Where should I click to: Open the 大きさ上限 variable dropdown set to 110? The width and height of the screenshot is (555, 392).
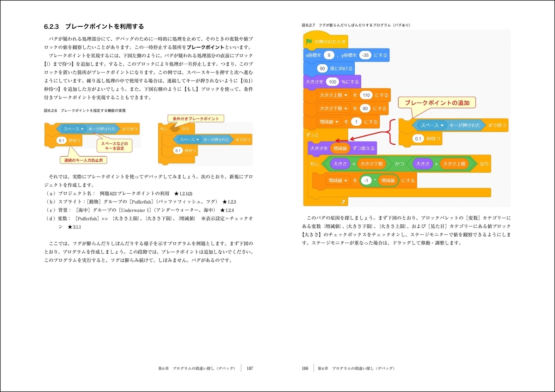tap(333, 95)
